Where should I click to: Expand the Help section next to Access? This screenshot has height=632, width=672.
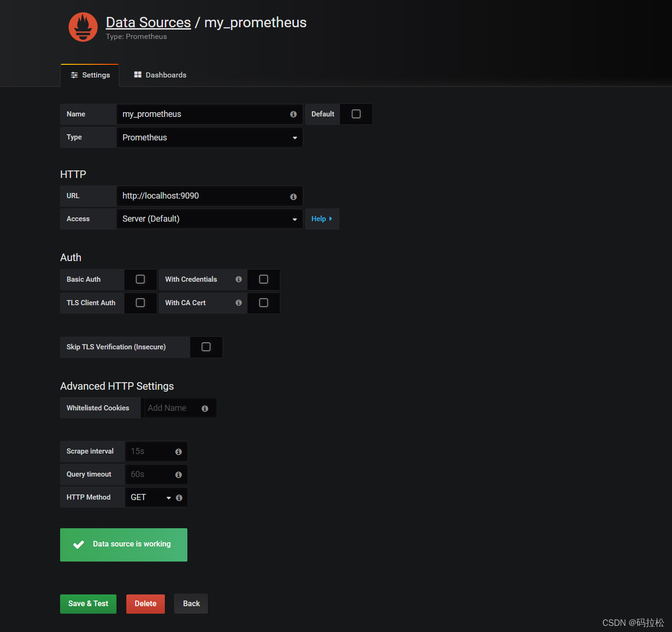pos(322,219)
